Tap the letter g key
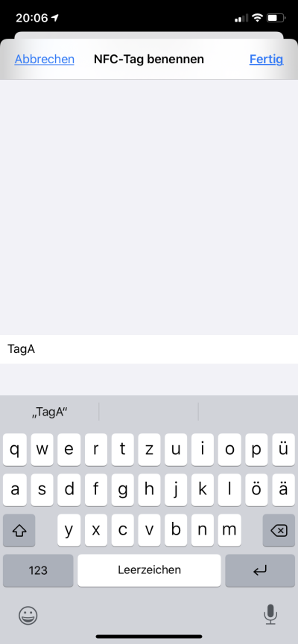This screenshot has width=298, height=644. pyautogui.click(x=122, y=490)
